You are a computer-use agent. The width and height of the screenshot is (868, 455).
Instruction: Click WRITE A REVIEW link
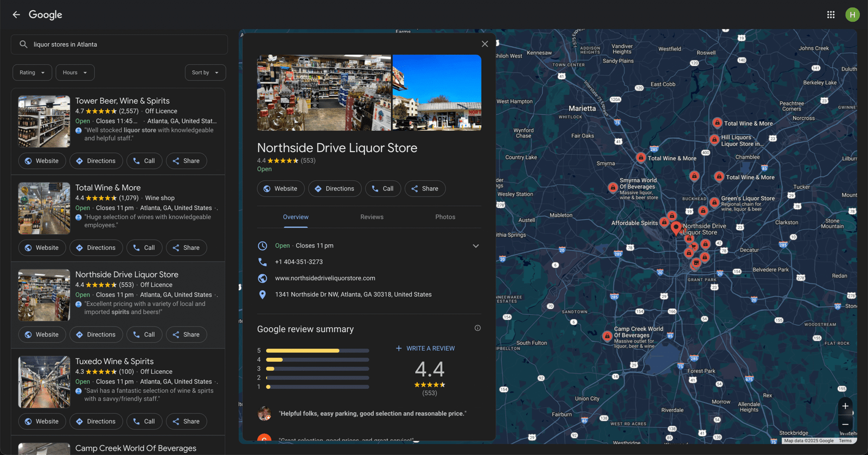coord(425,349)
